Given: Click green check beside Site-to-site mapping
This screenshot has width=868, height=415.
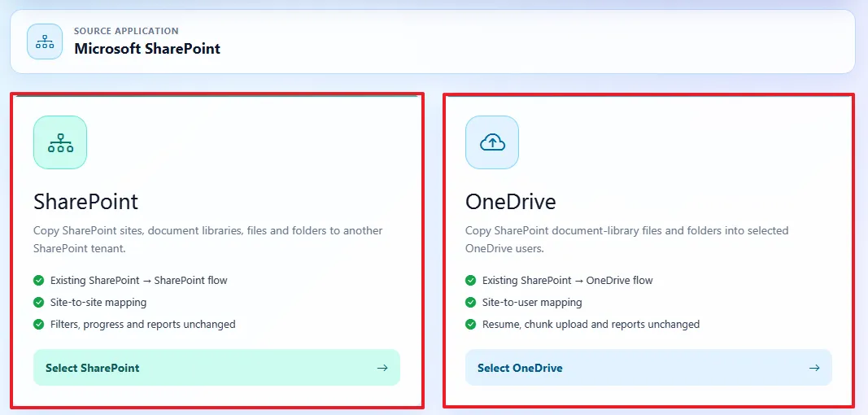Looking at the screenshot, I should [x=39, y=303].
